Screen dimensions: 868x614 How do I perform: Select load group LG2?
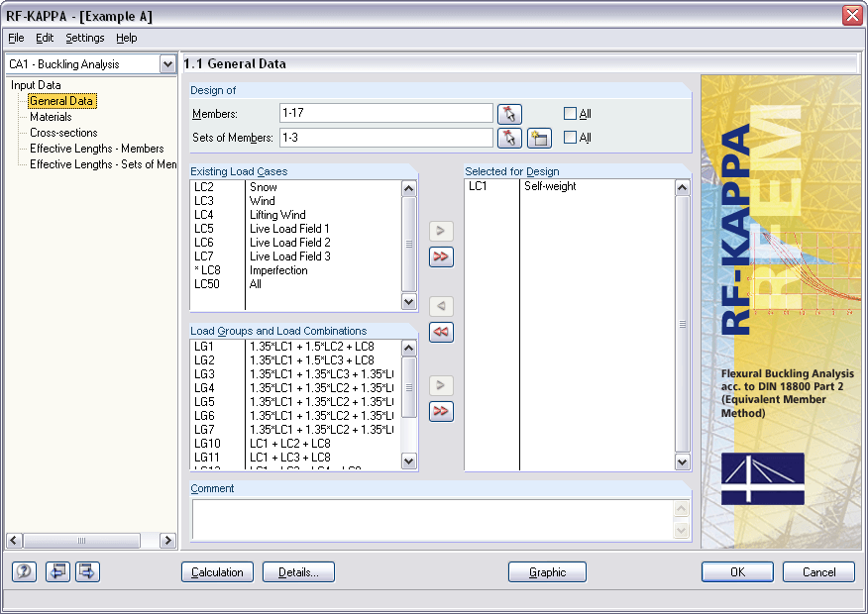point(295,360)
